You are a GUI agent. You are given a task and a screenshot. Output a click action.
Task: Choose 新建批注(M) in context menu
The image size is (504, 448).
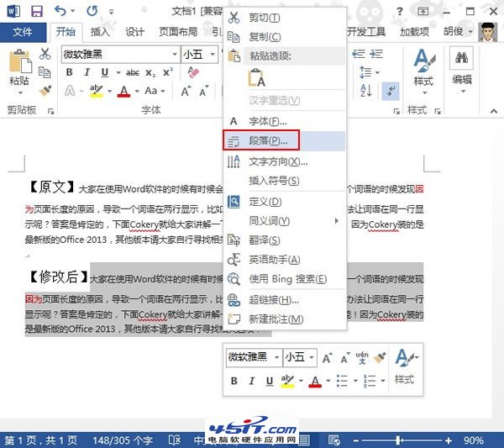point(284,319)
